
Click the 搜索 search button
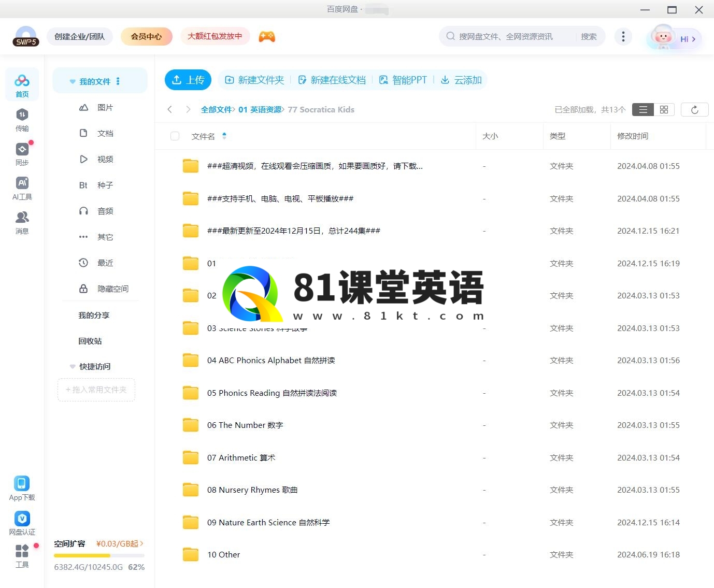point(589,36)
